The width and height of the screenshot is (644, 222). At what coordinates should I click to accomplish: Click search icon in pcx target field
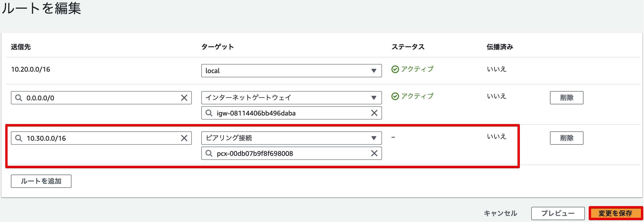pos(209,153)
